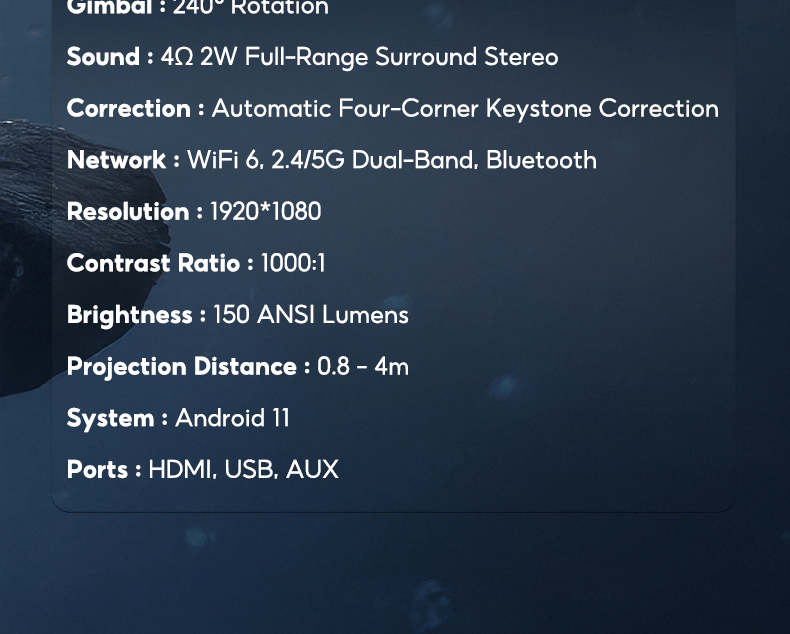Click the Correction label

pos(129,108)
